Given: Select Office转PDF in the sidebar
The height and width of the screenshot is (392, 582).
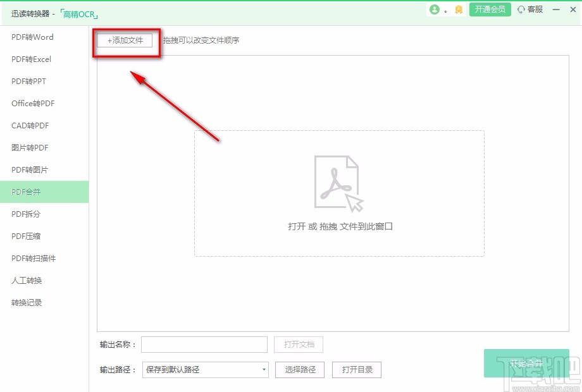Looking at the screenshot, I should [x=33, y=103].
